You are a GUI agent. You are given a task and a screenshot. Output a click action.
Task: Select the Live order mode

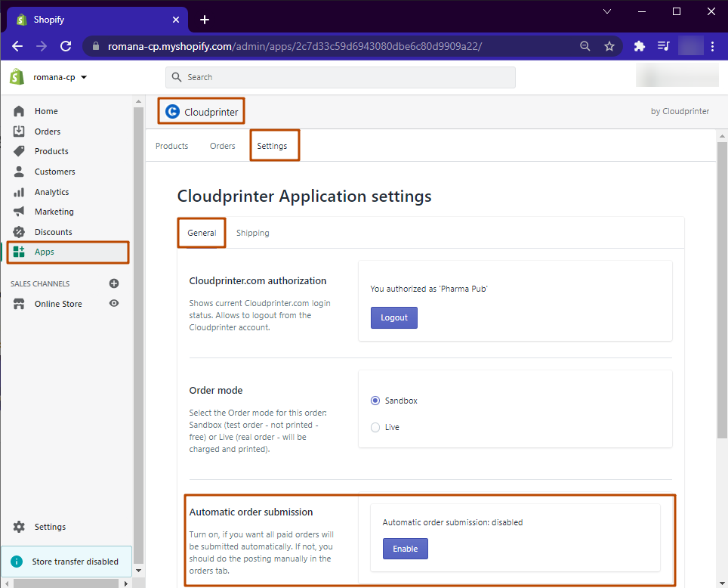[x=375, y=427]
